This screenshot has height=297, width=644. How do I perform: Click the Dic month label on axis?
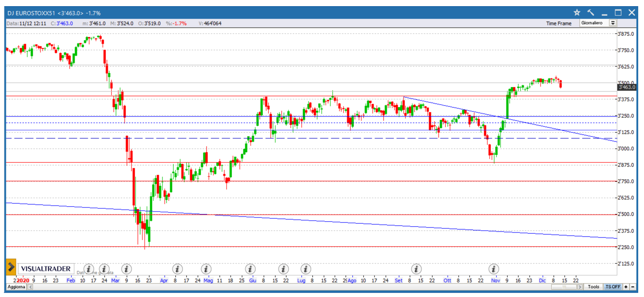[x=542, y=280]
